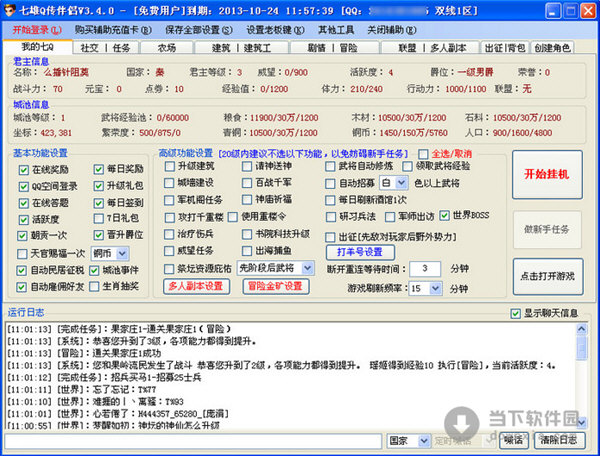Uncheck the 世界BOSS option
Screen dimensions: 600x456
[x=443, y=217]
